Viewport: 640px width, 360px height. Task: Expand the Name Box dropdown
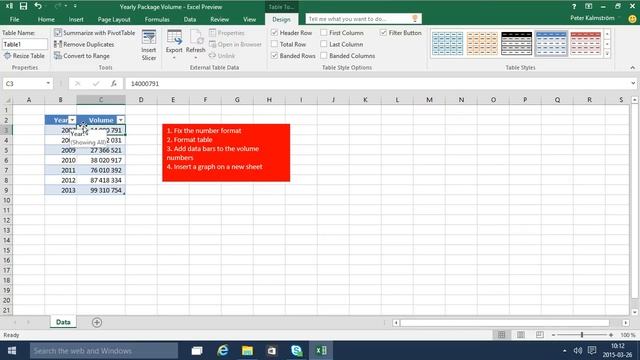[x=48, y=83]
